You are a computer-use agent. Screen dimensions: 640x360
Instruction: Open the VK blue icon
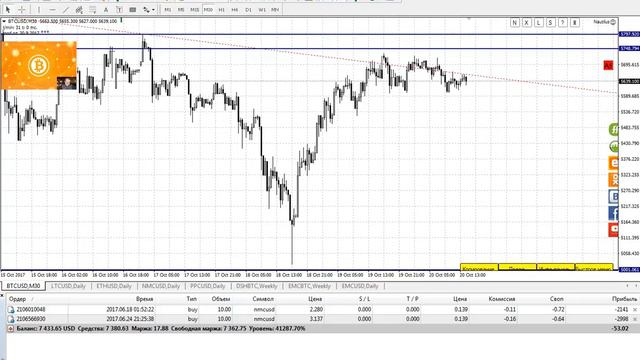point(614,196)
